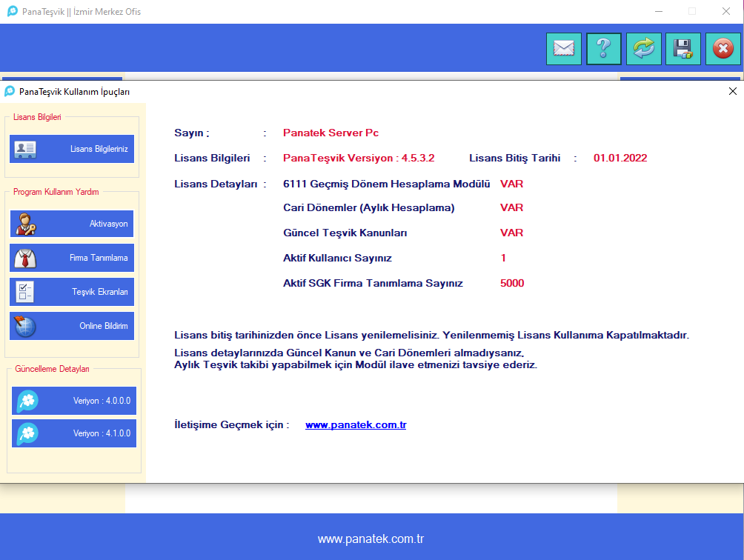Click the www.panatek.com.tr footer text
744x560 pixels.
[x=371, y=539]
